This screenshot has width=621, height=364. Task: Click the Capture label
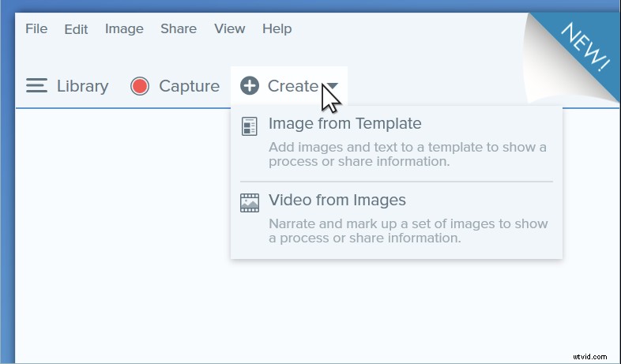190,86
